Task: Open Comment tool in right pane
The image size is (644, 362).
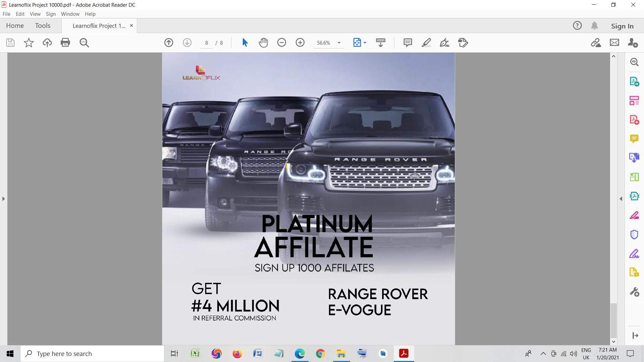Action: [634, 139]
